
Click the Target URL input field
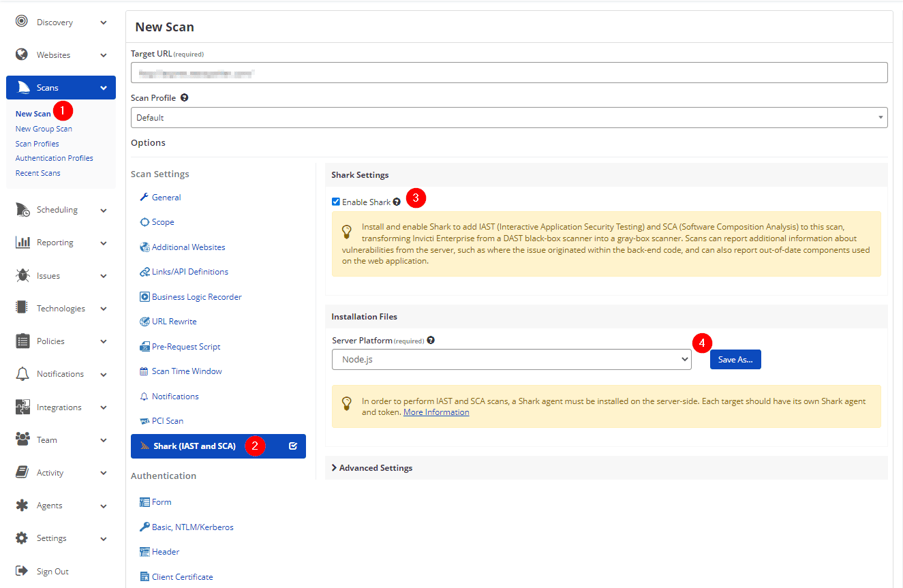tap(508, 72)
